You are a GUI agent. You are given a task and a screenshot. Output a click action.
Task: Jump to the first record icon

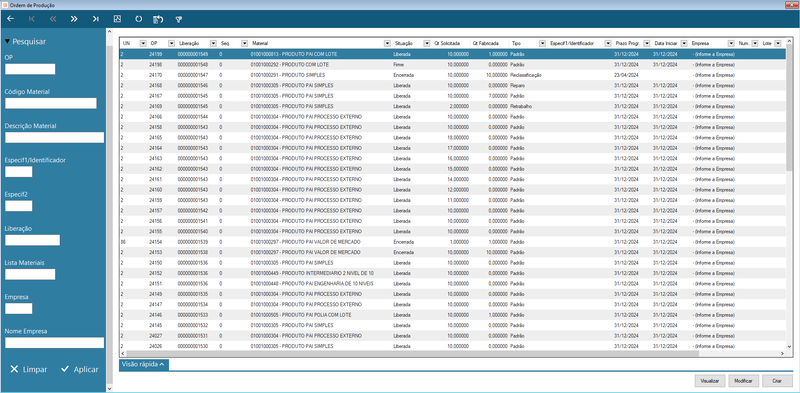click(x=32, y=19)
